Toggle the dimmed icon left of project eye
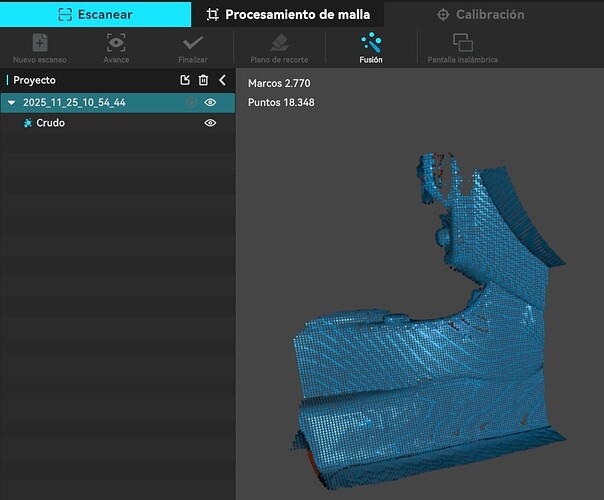 tap(190, 102)
